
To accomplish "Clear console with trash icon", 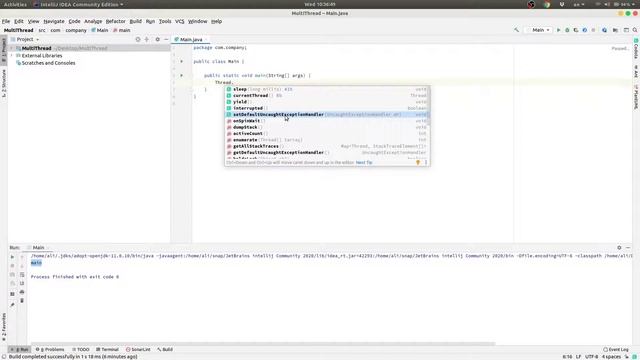I will (22, 301).
